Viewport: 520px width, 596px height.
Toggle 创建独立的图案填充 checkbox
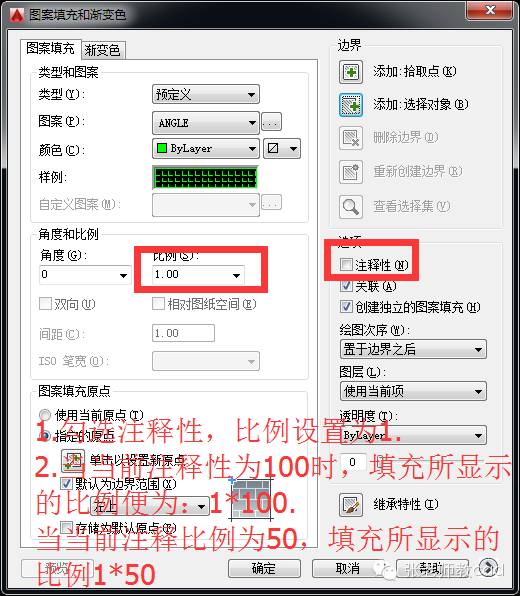346,306
